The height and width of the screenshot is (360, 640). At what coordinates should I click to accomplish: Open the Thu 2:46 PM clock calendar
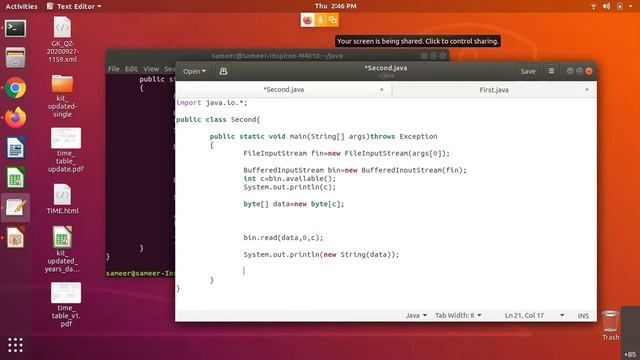[336, 6]
